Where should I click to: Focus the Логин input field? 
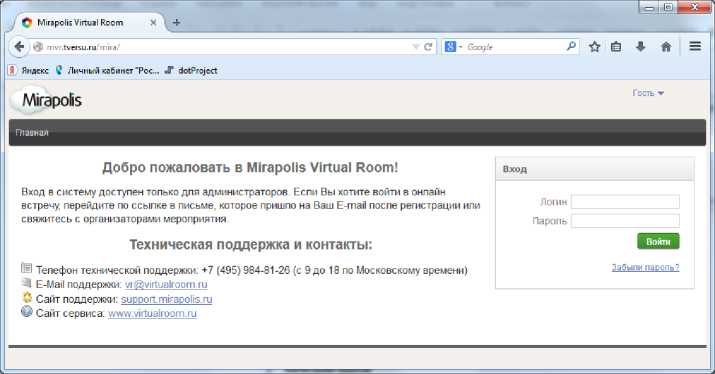pos(625,202)
